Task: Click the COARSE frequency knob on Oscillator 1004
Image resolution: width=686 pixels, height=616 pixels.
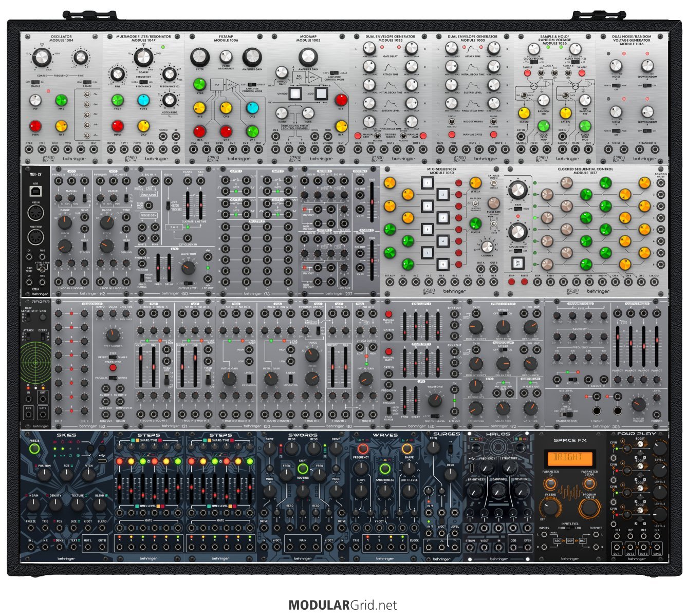Action: 42,57
